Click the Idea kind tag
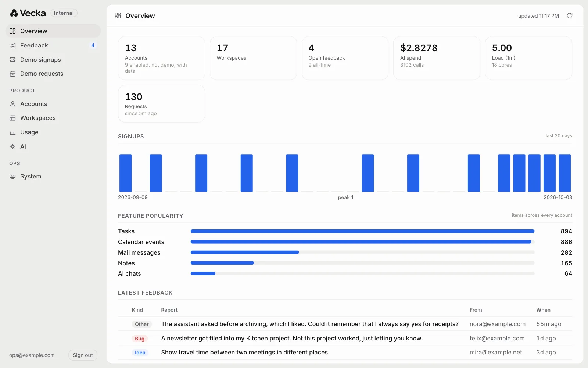 [140, 353]
